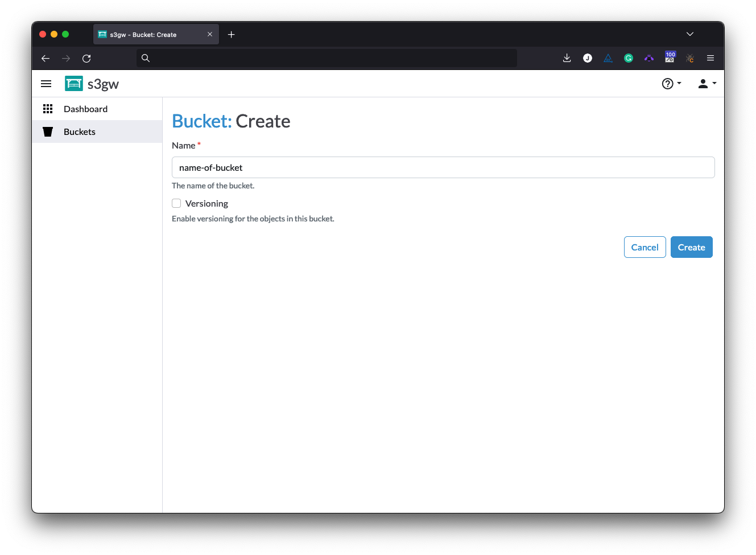
Task: Open the hamburger menu to collapse sidebar
Action: pyautogui.click(x=46, y=83)
